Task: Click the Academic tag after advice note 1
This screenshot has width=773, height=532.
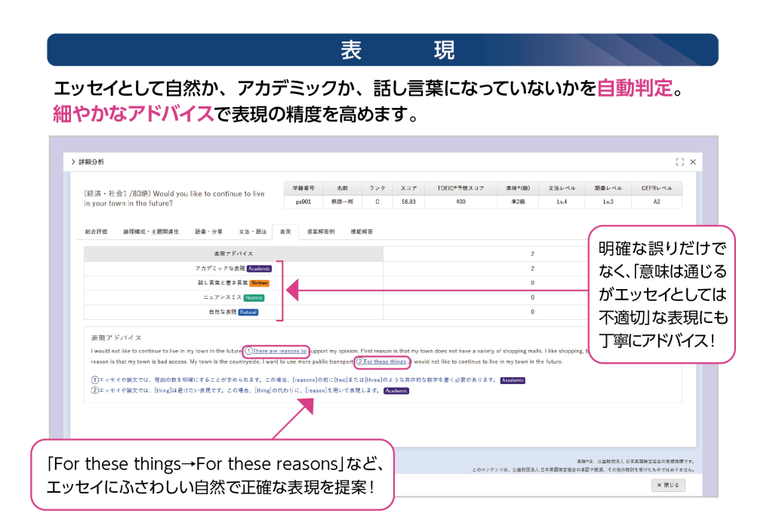Action: point(513,380)
